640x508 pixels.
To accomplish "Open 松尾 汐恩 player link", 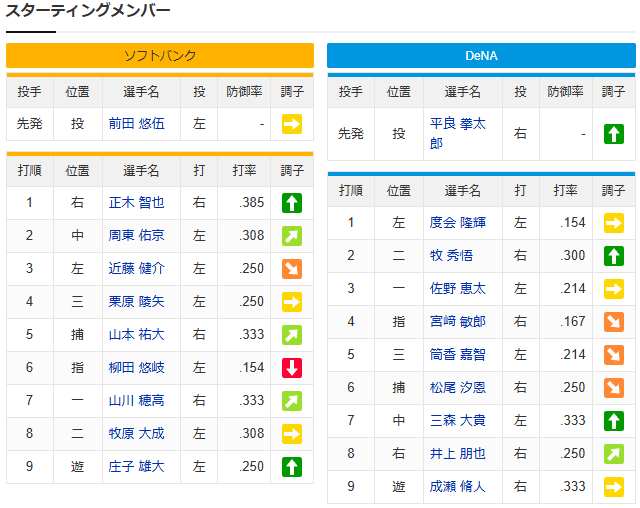I will [x=458, y=388].
